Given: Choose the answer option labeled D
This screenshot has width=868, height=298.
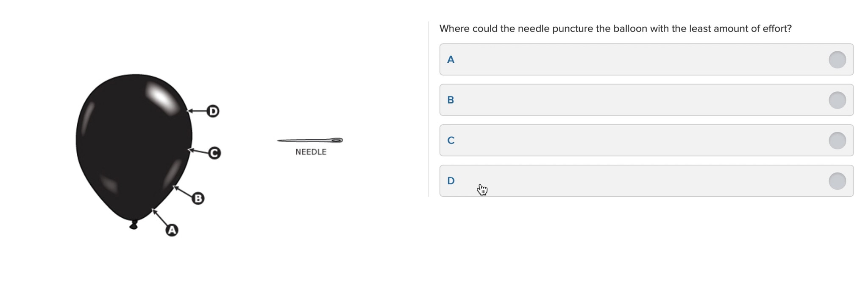Looking at the screenshot, I should point(646,181).
